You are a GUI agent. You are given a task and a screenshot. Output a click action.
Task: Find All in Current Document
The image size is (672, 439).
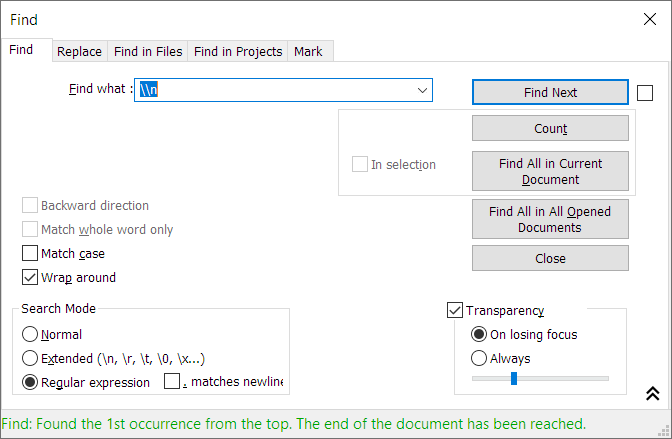(550, 171)
